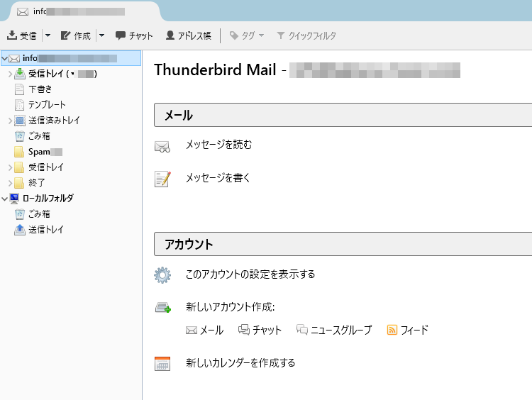Viewport: 532px width, 400px height.
Task: Click the フィード feed icon
Action: click(x=392, y=330)
